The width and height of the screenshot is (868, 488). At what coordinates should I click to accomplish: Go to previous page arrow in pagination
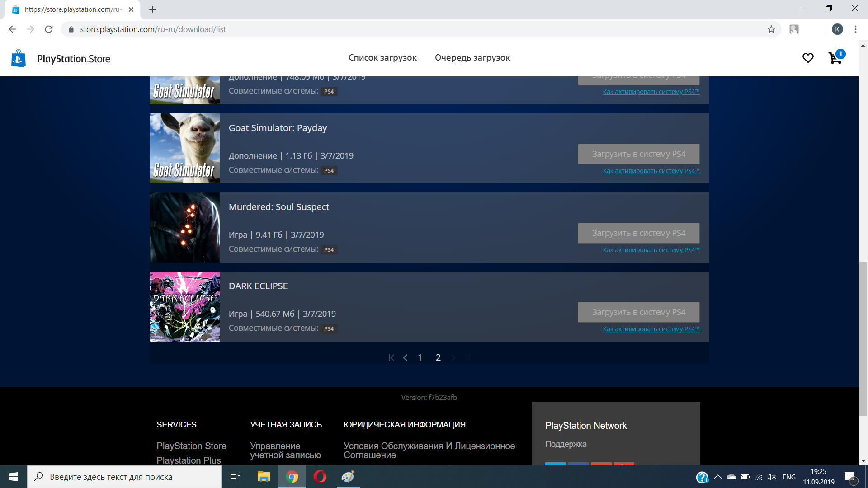[x=405, y=357]
